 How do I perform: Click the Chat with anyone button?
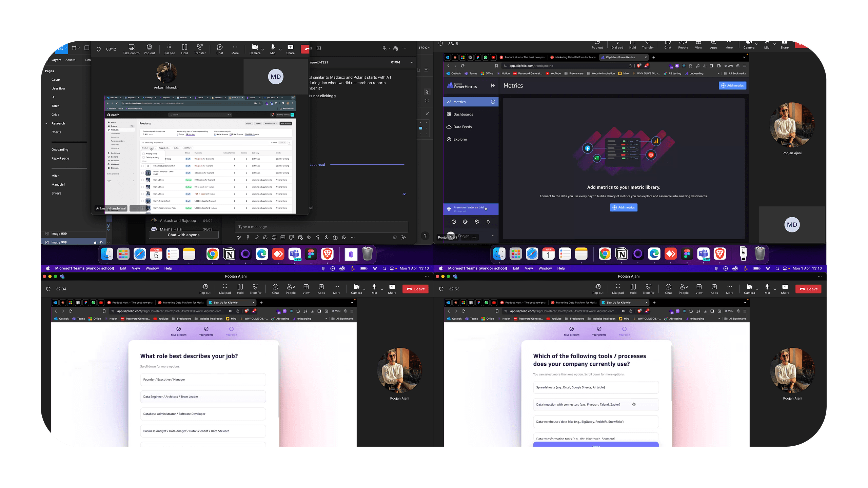pyautogui.click(x=183, y=235)
